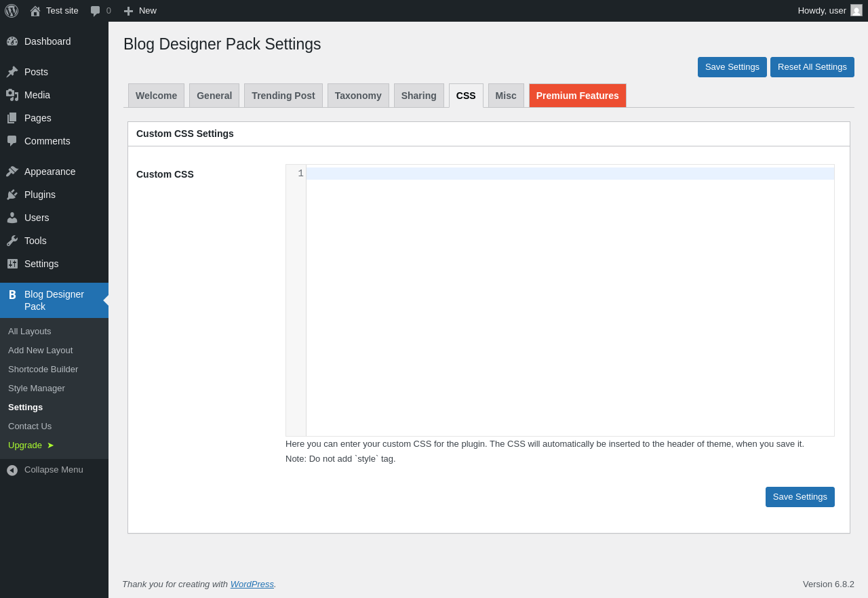Open Shortcode Builder submenu item
Viewport: 868px width, 598px height.
tap(43, 370)
